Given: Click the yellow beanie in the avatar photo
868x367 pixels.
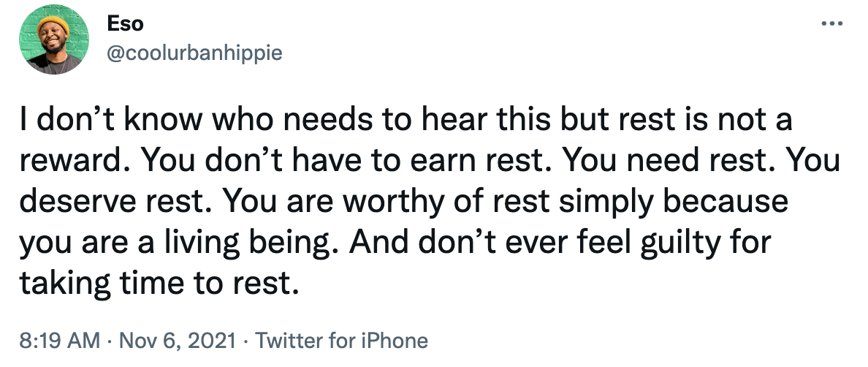Looking at the screenshot, I should [53, 23].
